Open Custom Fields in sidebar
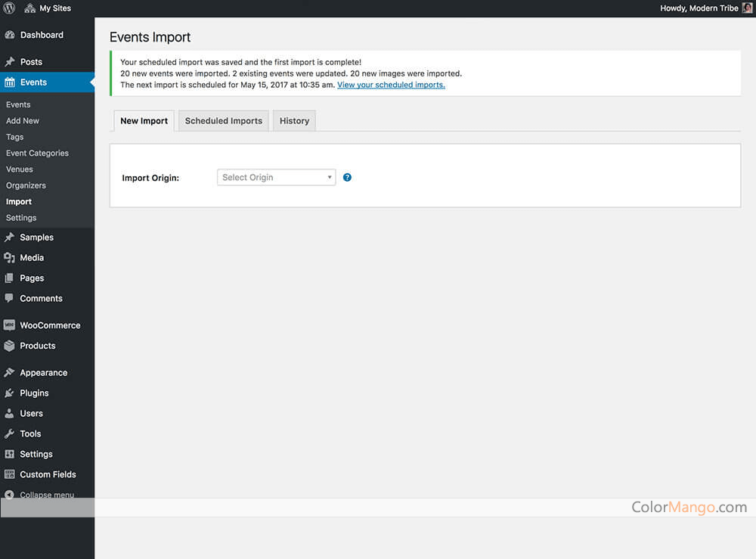The image size is (756, 559). pyautogui.click(x=48, y=474)
